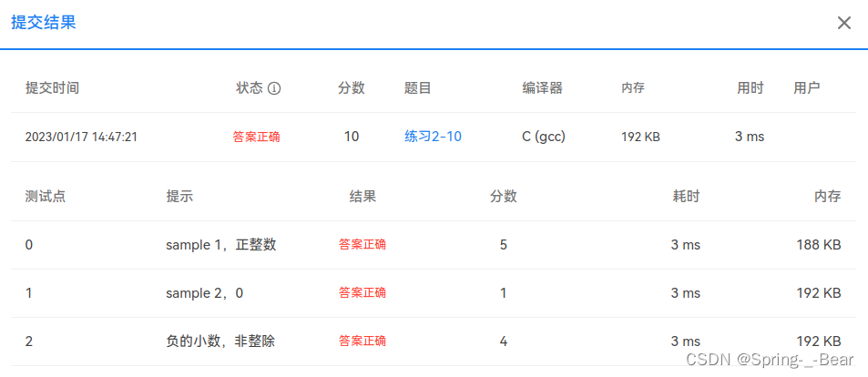The height and width of the screenshot is (377, 868).
Task: Click the 提交时间 column header
Action: (52, 88)
